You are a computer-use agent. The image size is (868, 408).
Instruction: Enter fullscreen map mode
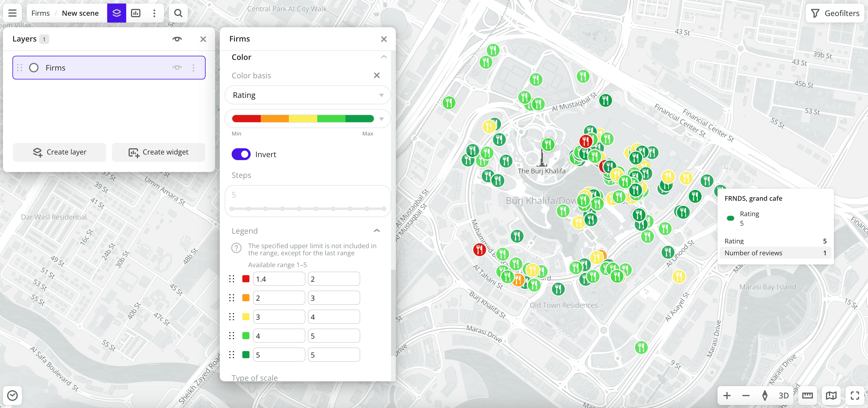pos(855,395)
